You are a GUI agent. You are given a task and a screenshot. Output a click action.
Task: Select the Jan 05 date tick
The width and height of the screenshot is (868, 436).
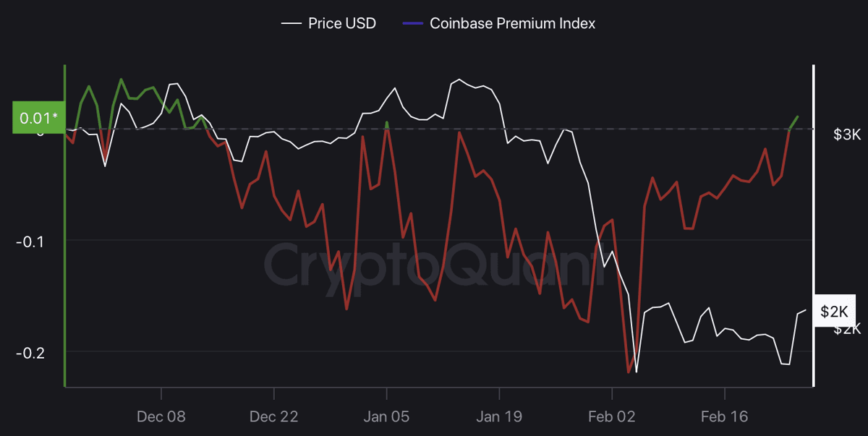tap(386, 416)
